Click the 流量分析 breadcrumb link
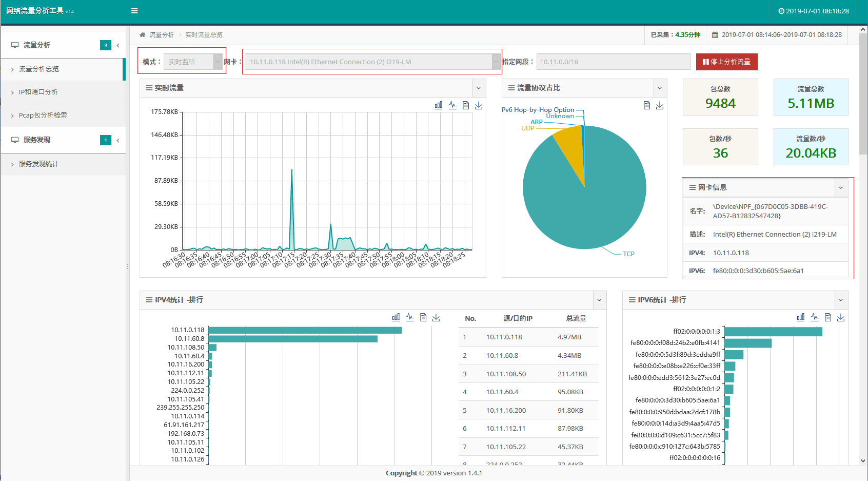 click(x=162, y=35)
